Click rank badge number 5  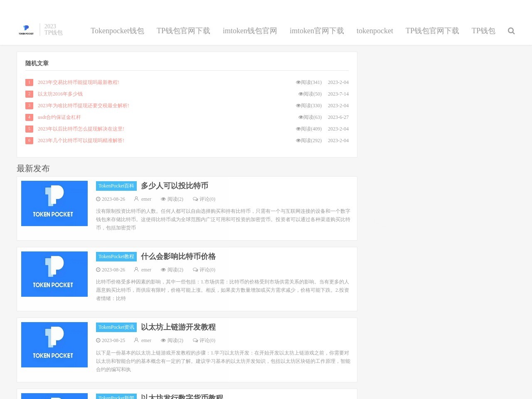(x=29, y=129)
